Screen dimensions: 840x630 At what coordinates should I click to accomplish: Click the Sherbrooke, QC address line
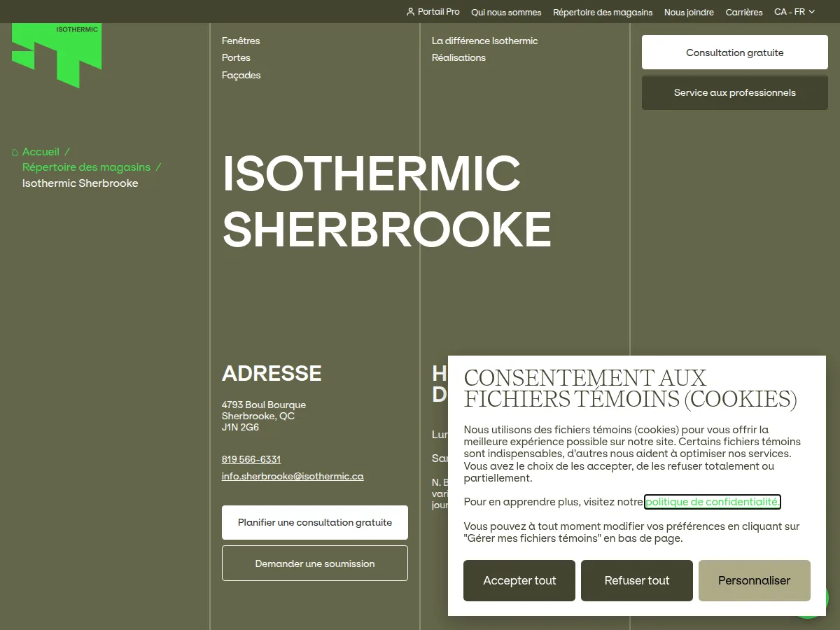coord(258,416)
